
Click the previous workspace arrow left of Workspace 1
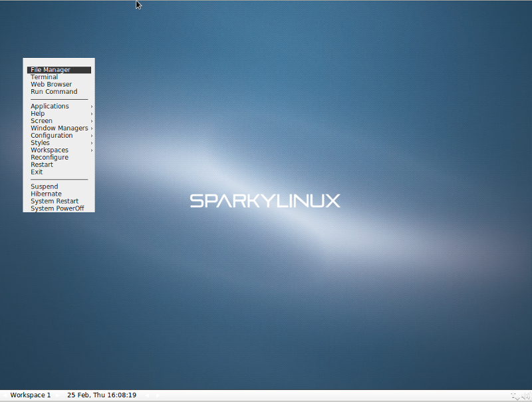pyautogui.click(x=5, y=395)
